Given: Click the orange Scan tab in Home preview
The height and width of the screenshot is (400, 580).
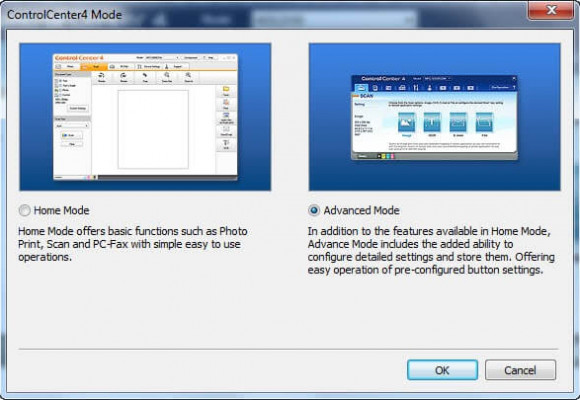Looking at the screenshot, I should [x=94, y=67].
